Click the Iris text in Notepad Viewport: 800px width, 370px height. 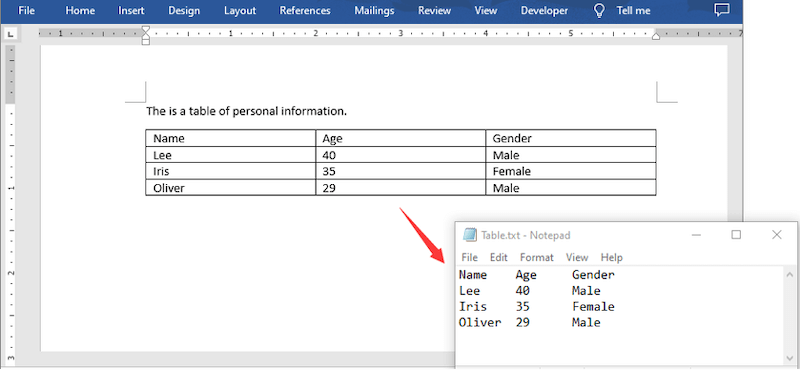473,307
